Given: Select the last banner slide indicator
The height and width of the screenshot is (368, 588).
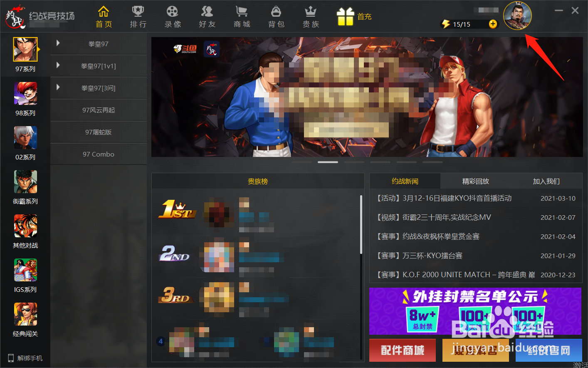Looking at the screenshot, I should click(x=433, y=162).
